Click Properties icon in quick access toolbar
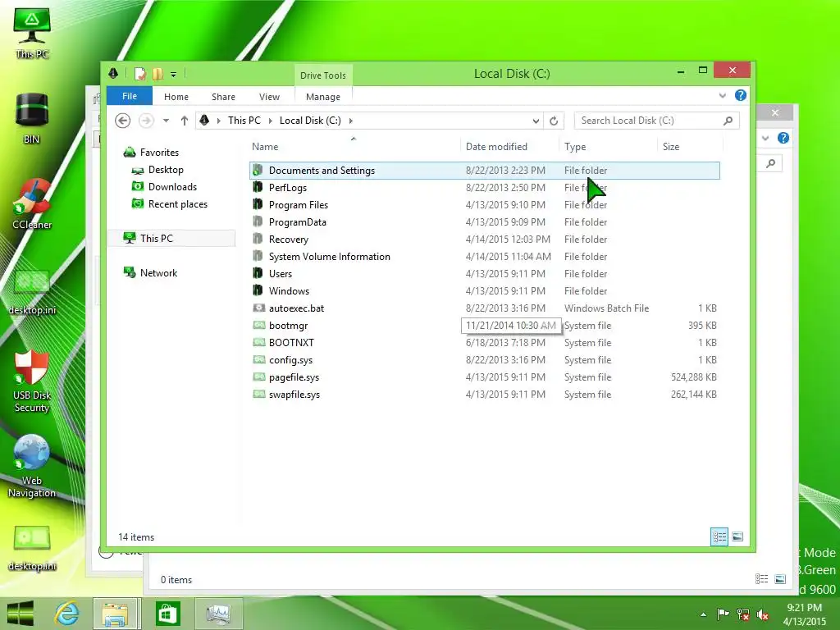Image resolution: width=840 pixels, height=630 pixels. coord(139,74)
